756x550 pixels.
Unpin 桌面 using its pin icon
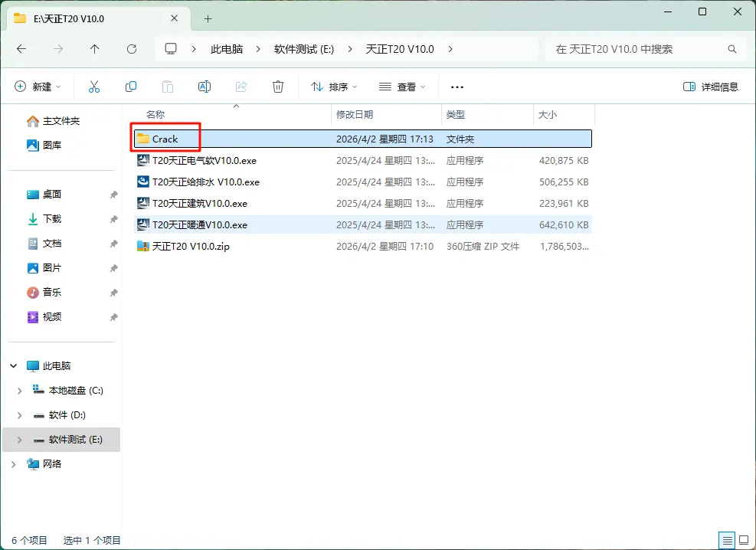[113, 195]
